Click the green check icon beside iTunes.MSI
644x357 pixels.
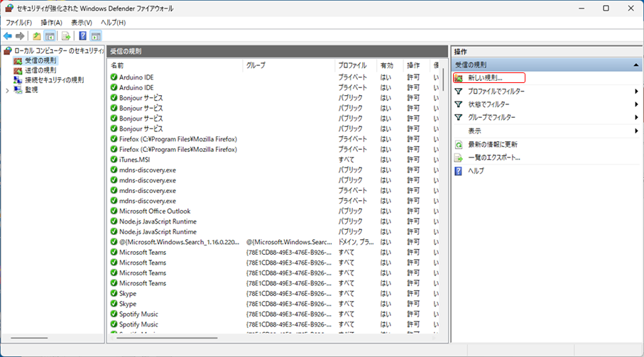click(114, 160)
